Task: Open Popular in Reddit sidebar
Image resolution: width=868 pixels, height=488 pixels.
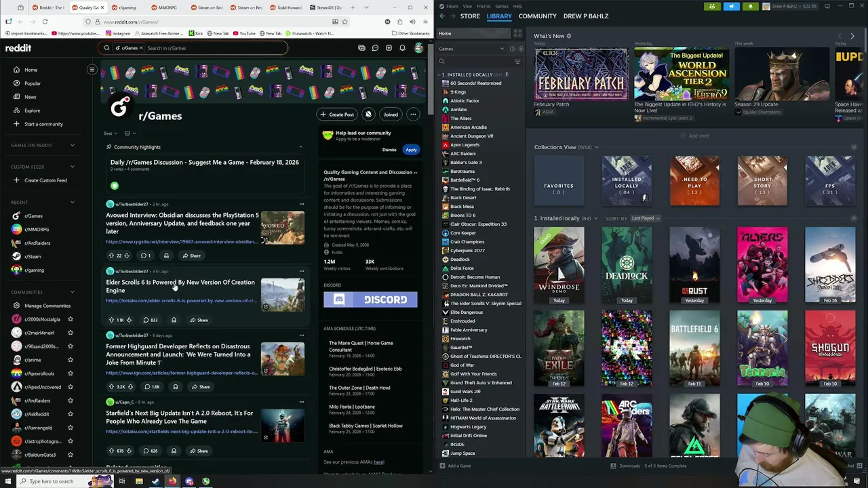Action: pyautogui.click(x=33, y=83)
